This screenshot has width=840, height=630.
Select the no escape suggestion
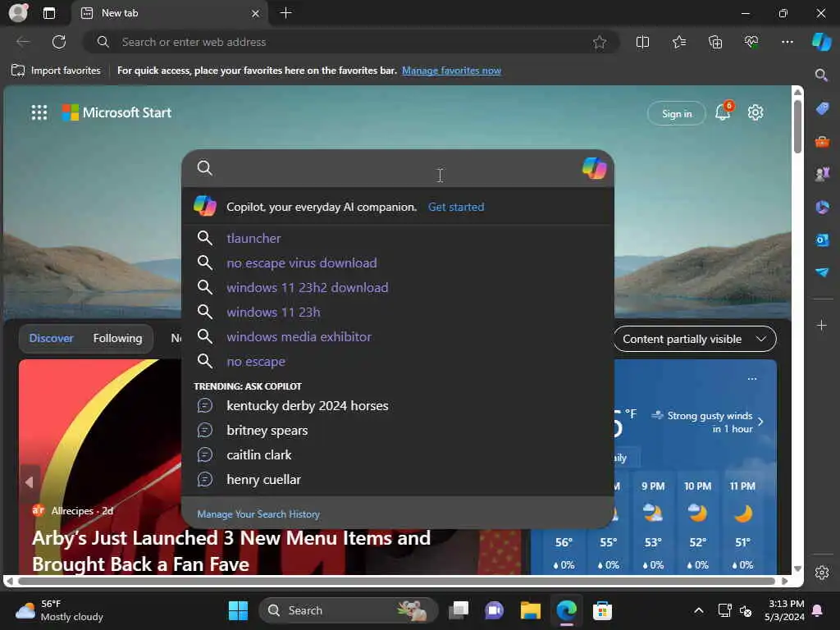click(398, 361)
